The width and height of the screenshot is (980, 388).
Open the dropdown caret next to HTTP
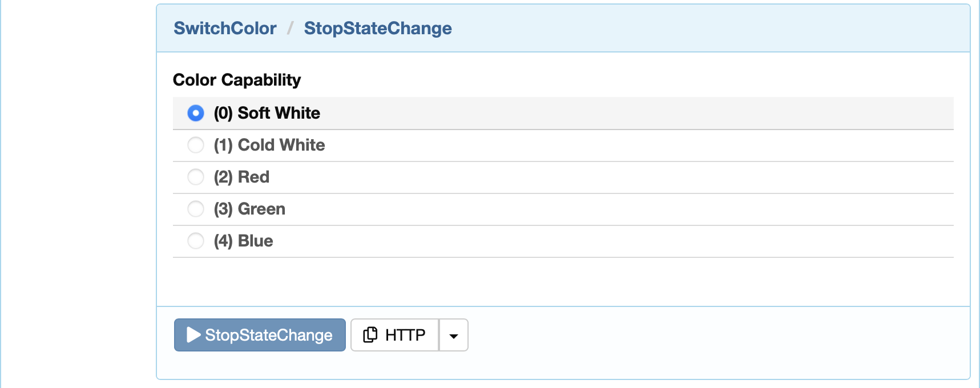click(x=454, y=335)
